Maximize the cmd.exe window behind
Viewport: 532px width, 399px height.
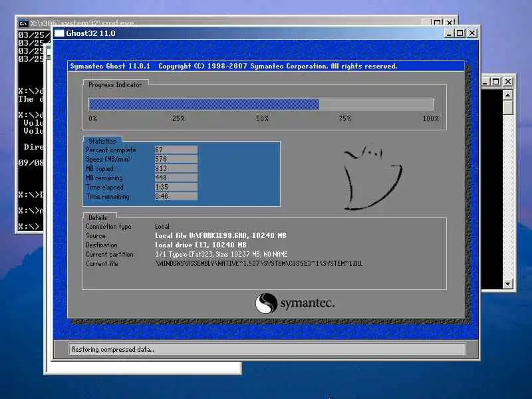coord(438,23)
